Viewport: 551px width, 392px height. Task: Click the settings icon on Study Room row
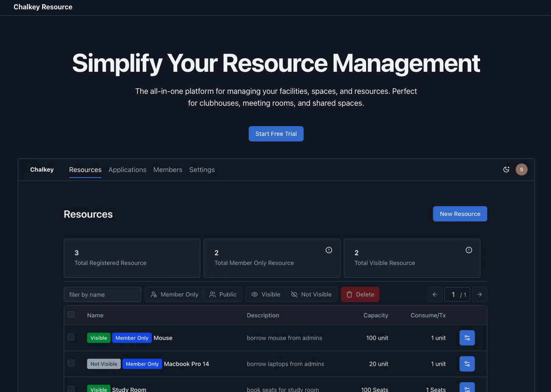click(467, 387)
